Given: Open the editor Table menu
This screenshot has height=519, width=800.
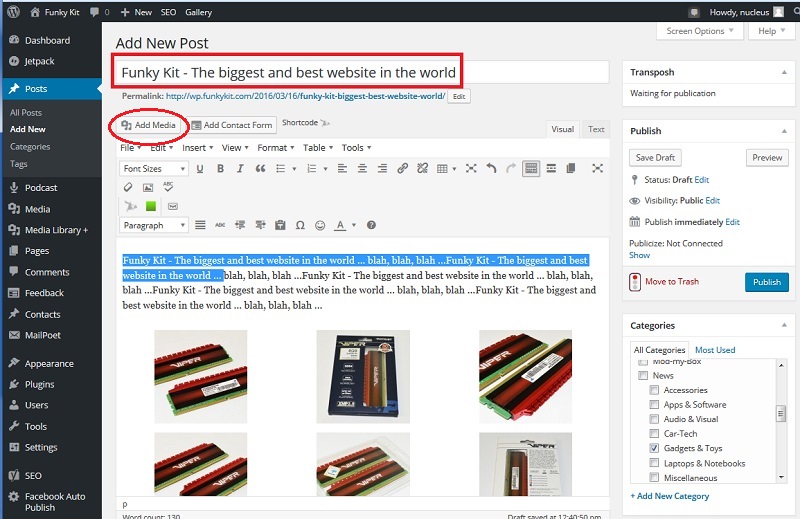Looking at the screenshot, I should [318, 148].
